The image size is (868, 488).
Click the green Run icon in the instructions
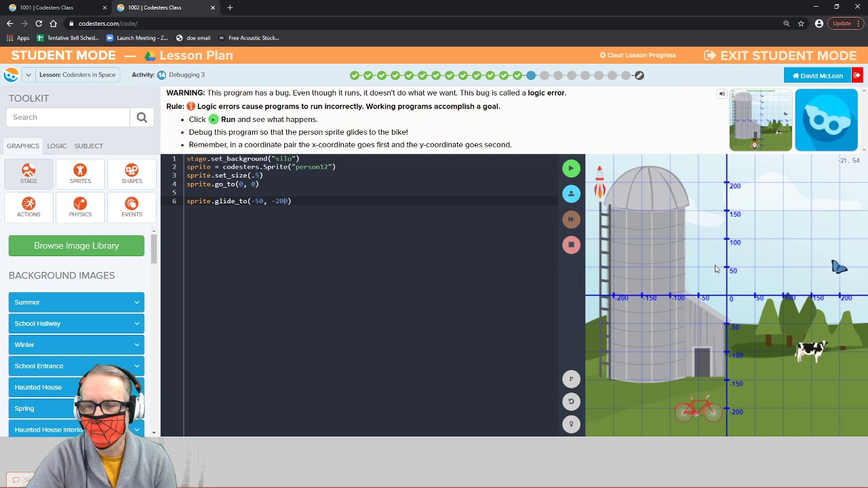(213, 119)
